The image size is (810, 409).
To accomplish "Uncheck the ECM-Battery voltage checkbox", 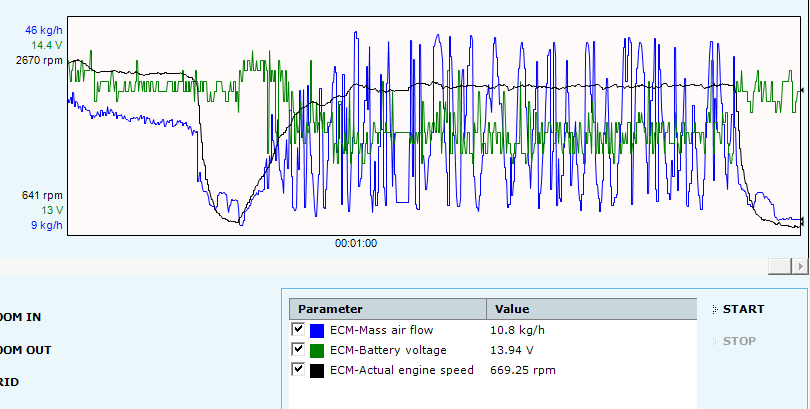I will (x=298, y=350).
